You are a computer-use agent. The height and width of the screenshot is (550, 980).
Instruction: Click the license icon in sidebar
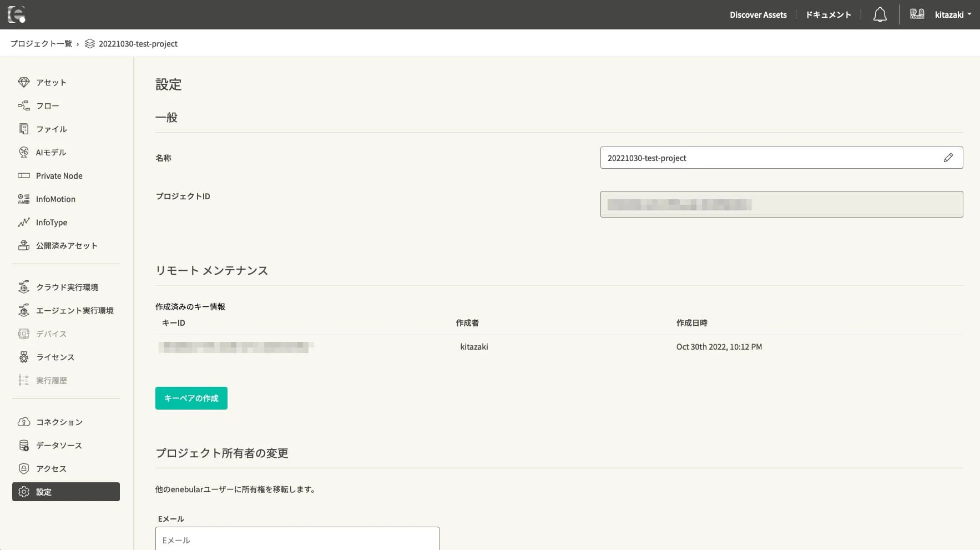[x=23, y=357]
